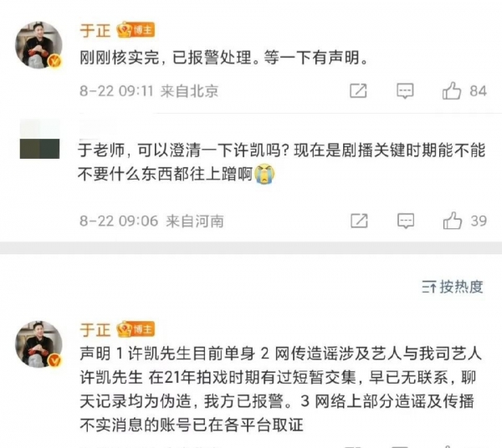Share the 09:06 comment from 河南
This screenshot has height=448, width=502.
coord(359,221)
